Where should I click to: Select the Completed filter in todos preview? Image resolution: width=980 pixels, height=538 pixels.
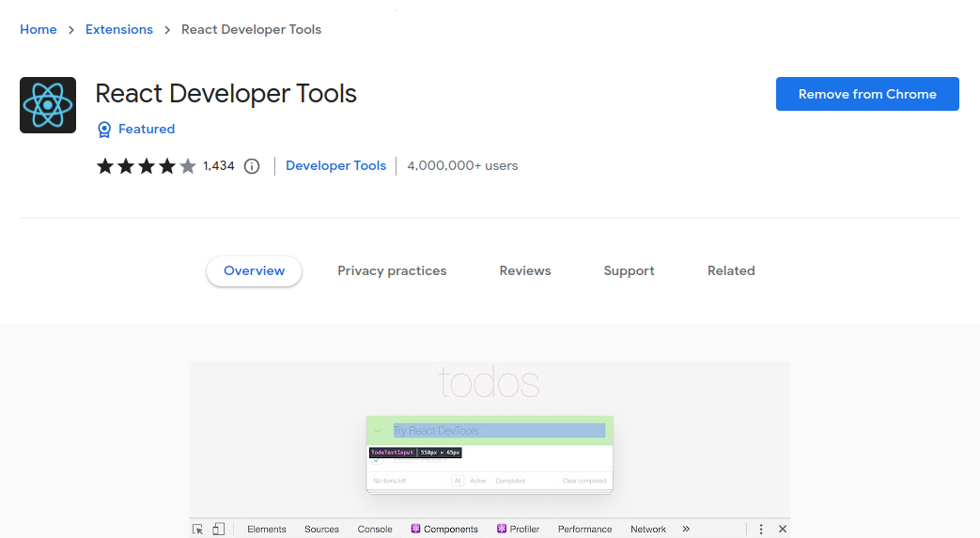click(510, 481)
